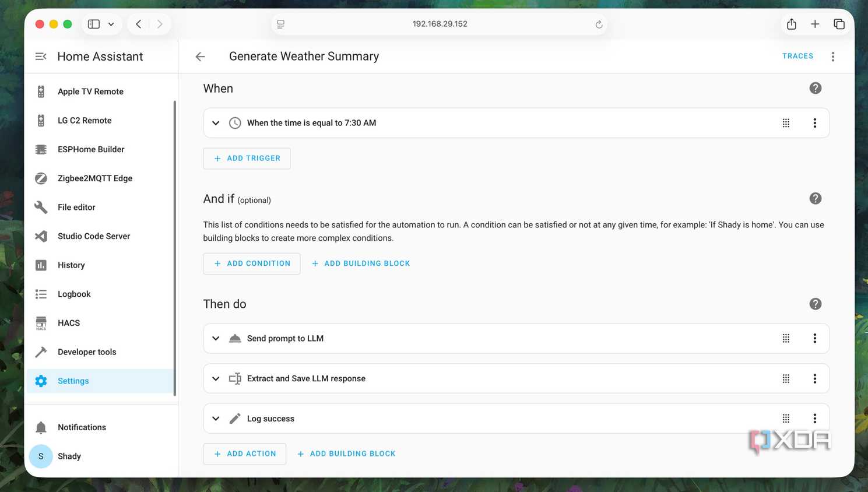The width and height of the screenshot is (868, 492).
Task: Open the Logbook list icon
Action: click(x=41, y=294)
